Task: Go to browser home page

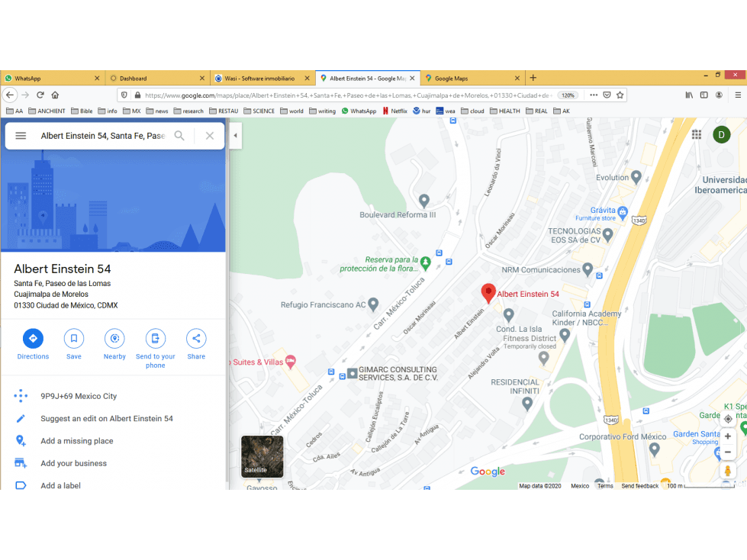Action: click(55, 95)
